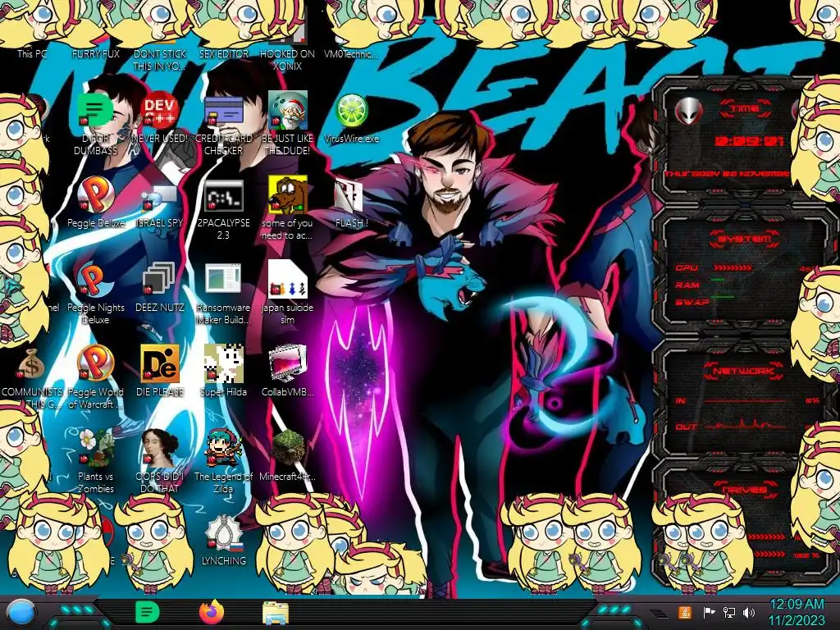Open the FLASH ! desktop icon
Screen dimensions: 840x630
[349, 196]
